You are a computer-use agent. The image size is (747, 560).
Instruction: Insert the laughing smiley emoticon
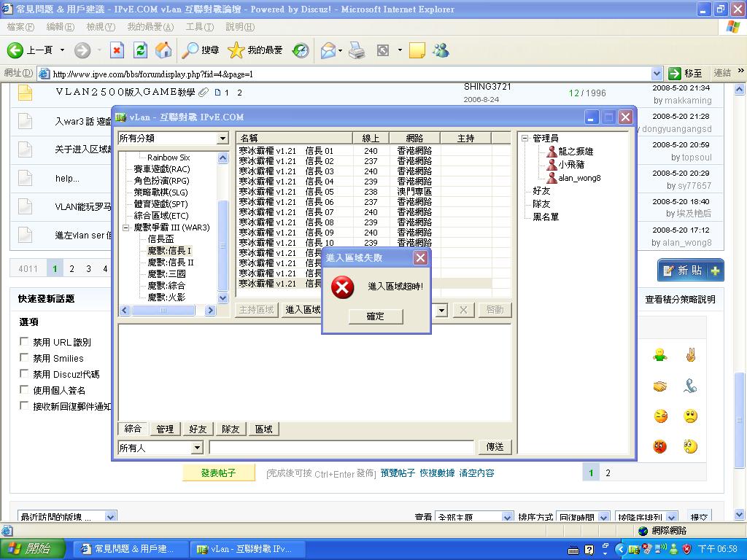pyautogui.click(x=659, y=415)
